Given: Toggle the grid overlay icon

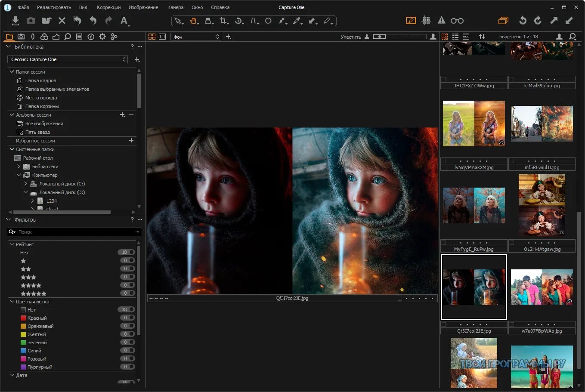Looking at the screenshot, I should [426, 20].
